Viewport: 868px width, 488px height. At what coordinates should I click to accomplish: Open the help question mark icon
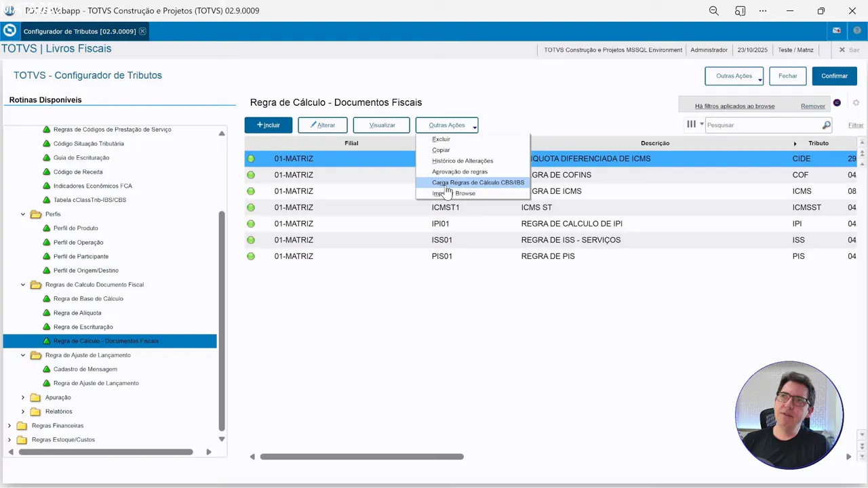[x=858, y=31]
